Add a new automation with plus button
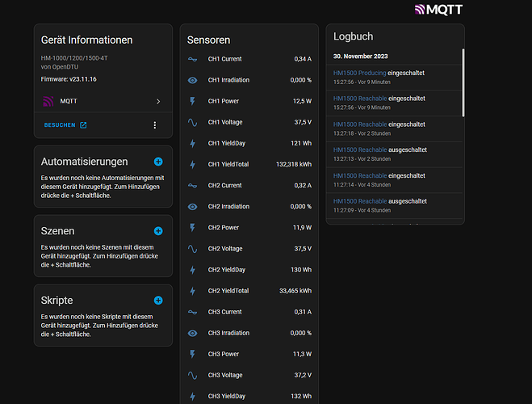 pos(158,162)
